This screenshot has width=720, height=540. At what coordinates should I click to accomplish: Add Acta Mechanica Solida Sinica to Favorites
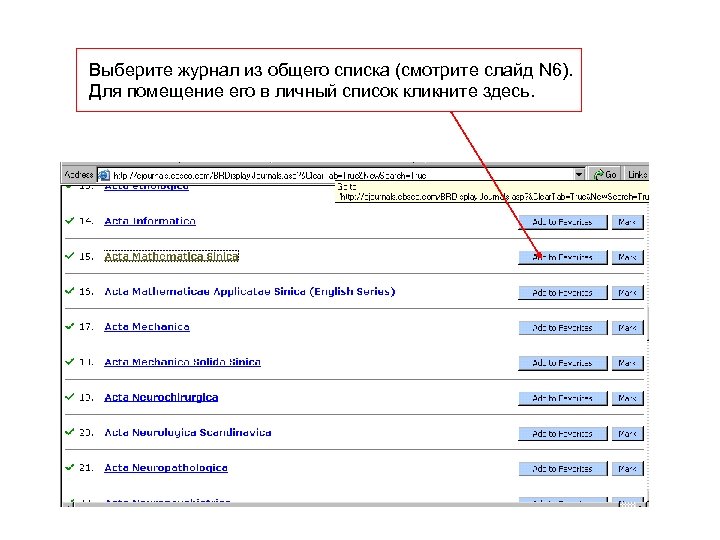click(562, 363)
